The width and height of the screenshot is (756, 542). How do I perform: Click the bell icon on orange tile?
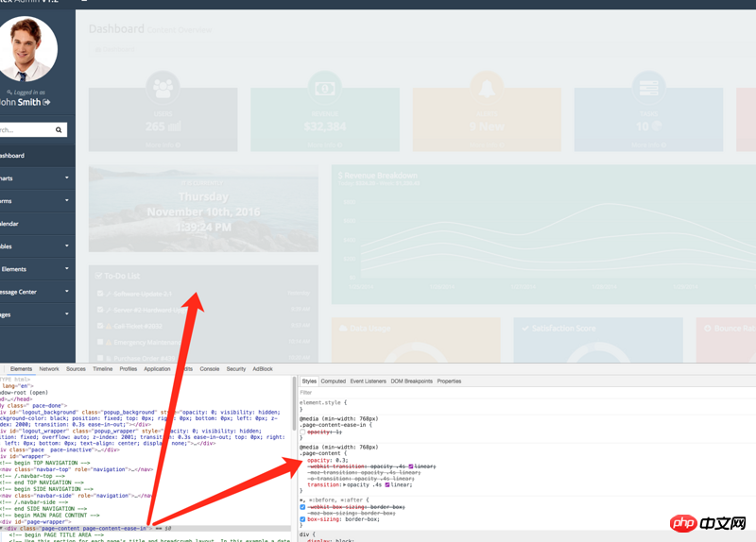pos(487,88)
